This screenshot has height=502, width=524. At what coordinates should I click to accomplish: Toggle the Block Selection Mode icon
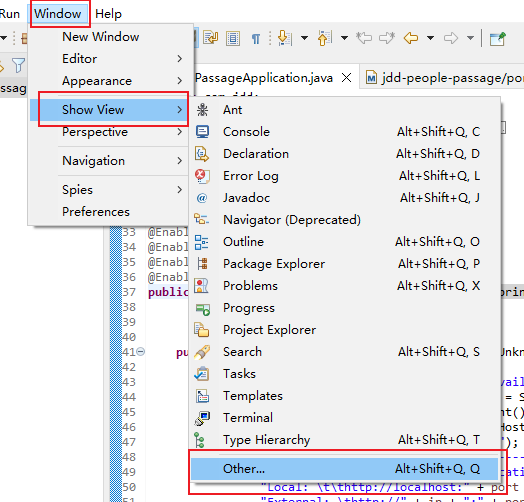233,38
